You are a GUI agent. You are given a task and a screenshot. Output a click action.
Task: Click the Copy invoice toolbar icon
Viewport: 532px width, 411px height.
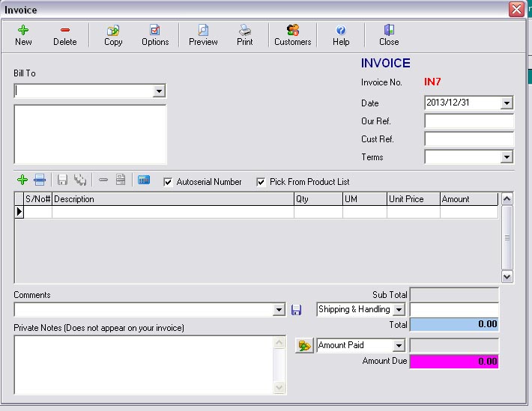(113, 35)
